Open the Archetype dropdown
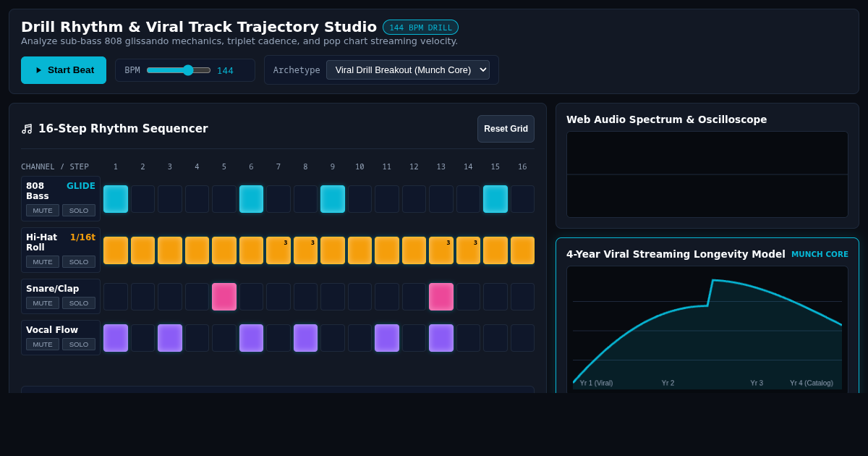This screenshot has height=456, width=868. coord(408,70)
